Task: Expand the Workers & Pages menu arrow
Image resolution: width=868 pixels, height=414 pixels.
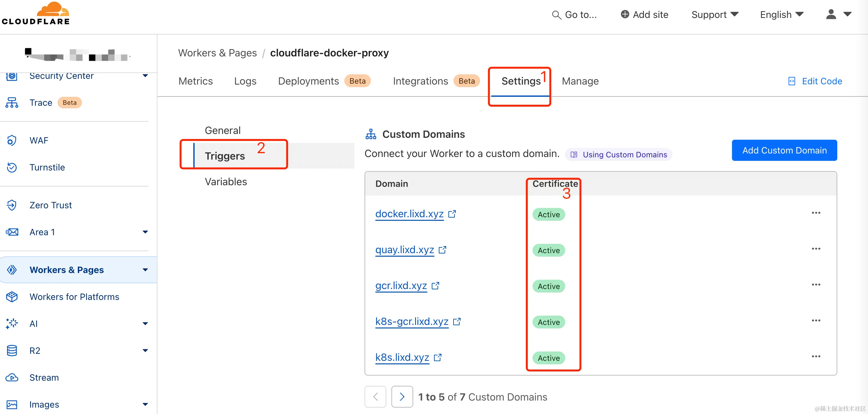Action: click(145, 270)
